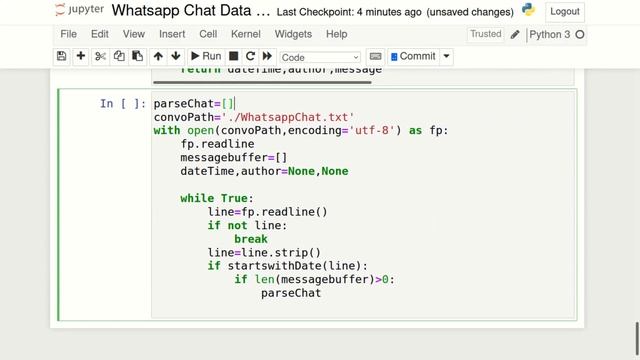Copy selected cells icon
This screenshot has height=360, width=640.
coord(119,56)
